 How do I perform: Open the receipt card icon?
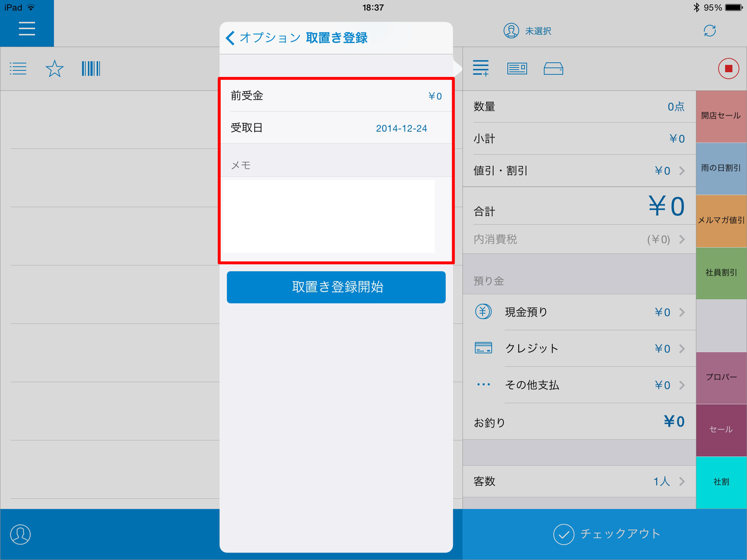coord(517,69)
